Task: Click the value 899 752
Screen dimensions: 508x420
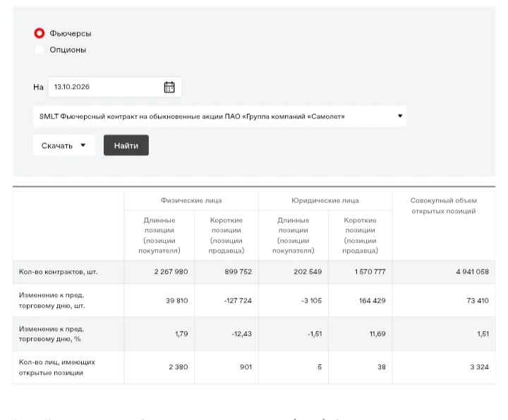Action: click(x=238, y=272)
